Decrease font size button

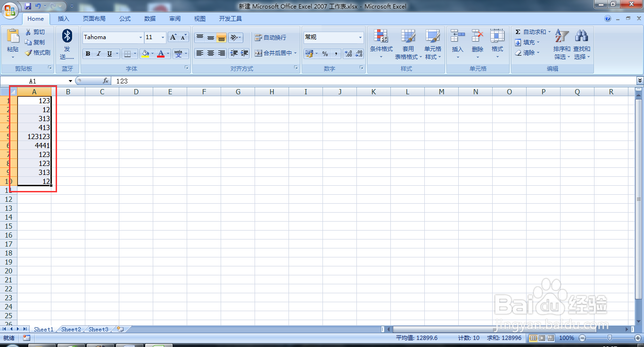(x=183, y=37)
